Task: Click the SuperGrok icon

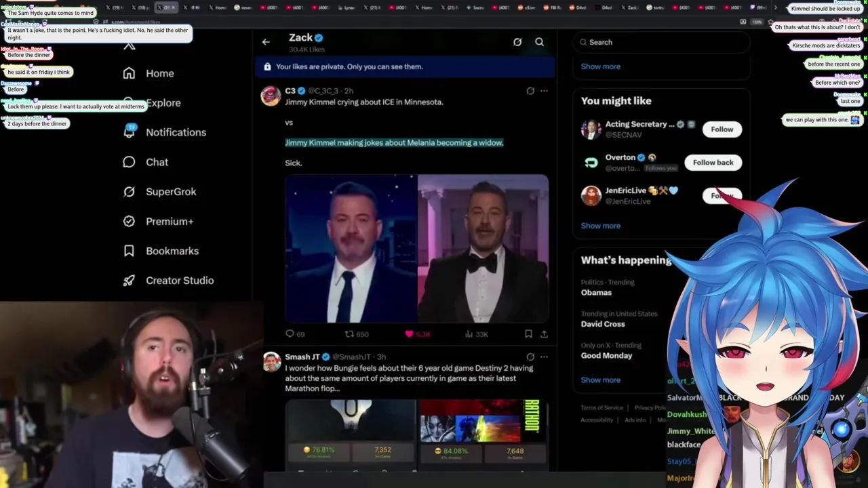Action: point(129,192)
